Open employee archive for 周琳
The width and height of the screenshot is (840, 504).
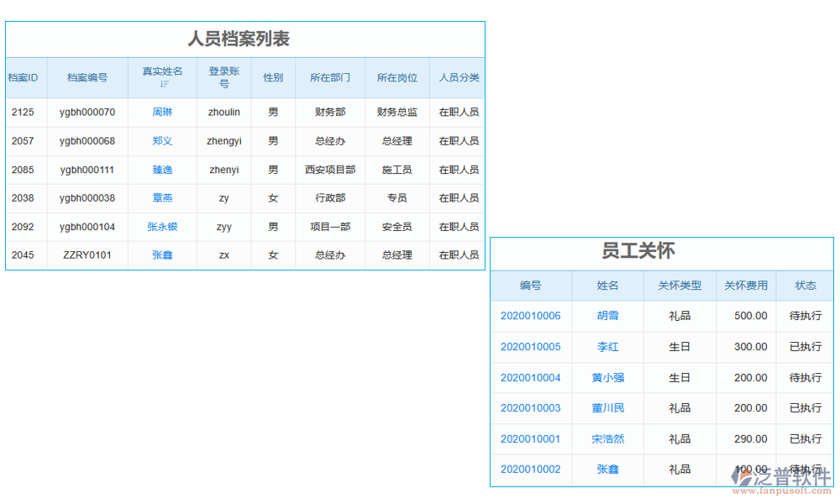[161, 112]
